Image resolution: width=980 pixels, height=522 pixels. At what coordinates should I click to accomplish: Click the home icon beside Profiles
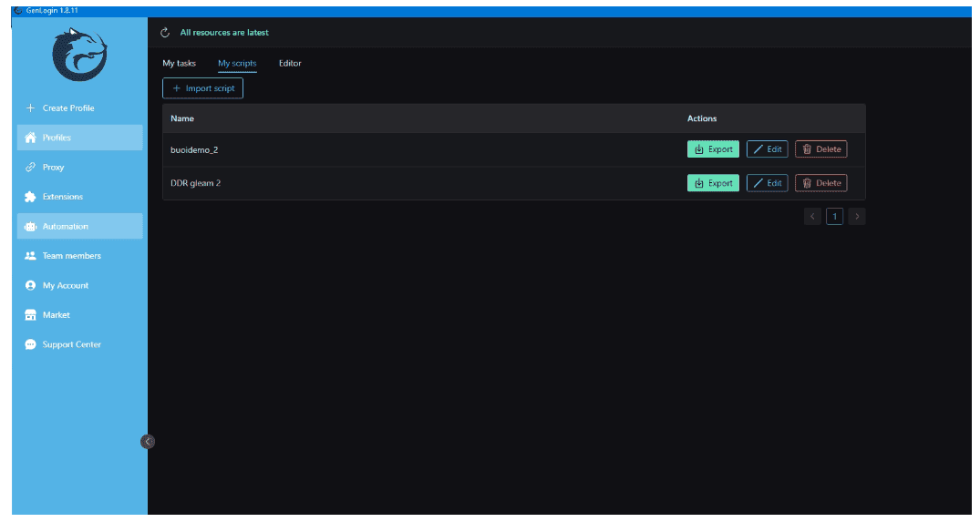pyautogui.click(x=30, y=138)
